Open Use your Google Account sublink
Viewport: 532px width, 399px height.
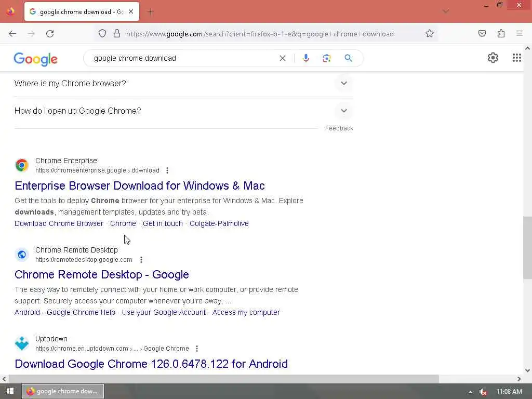click(x=164, y=312)
